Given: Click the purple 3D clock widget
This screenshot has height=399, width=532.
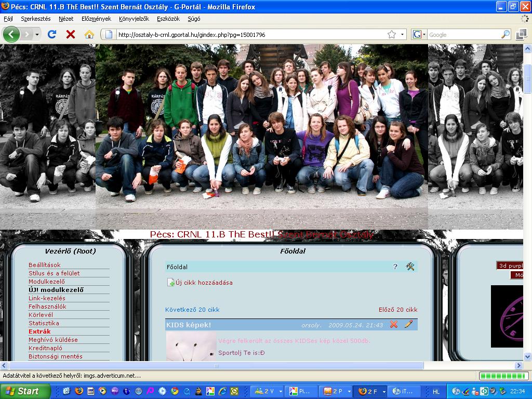Looking at the screenshot, I should point(507,316).
